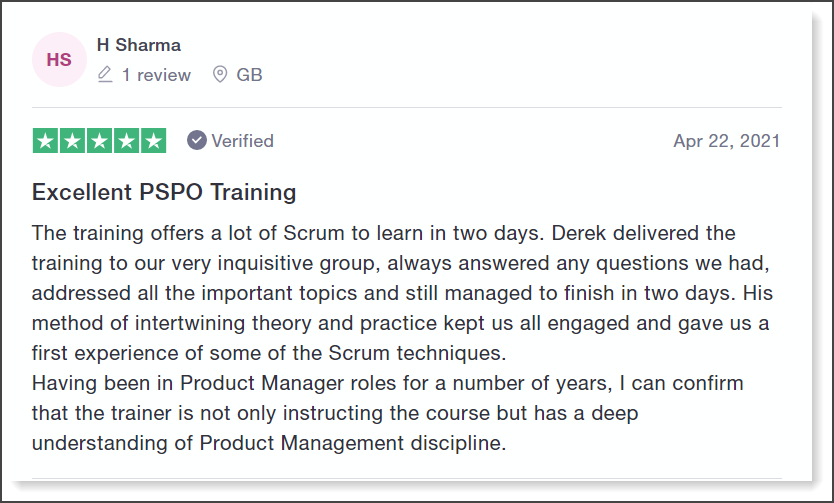Click the location pin icon
Viewport: 834px width, 503px height.
click(x=220, y=74)
